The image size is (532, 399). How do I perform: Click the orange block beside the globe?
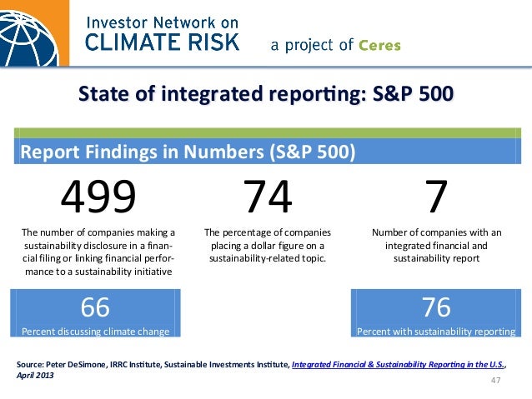(x=64, y=32)
